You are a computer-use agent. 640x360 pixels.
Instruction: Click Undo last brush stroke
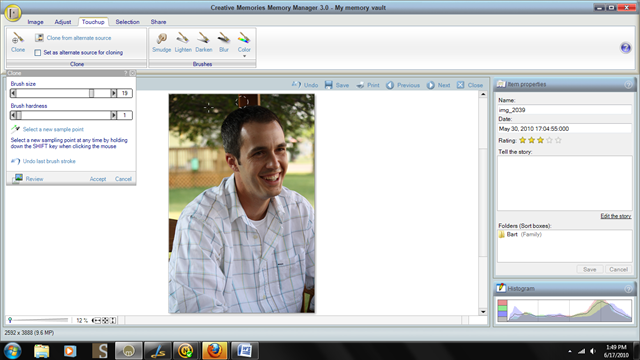click(43, 161)
